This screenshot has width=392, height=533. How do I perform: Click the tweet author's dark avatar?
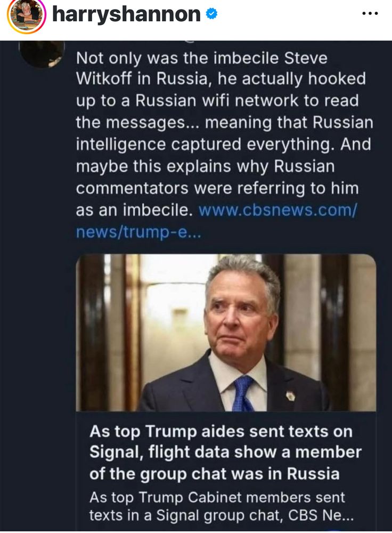42,53
